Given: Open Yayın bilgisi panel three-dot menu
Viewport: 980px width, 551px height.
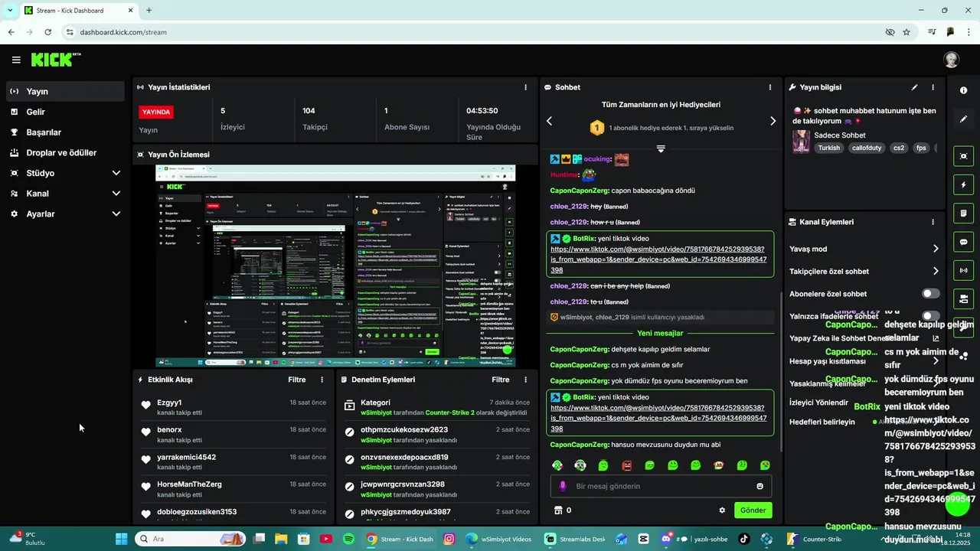Looking at the screenshot, I should click(x=933, y=87).
